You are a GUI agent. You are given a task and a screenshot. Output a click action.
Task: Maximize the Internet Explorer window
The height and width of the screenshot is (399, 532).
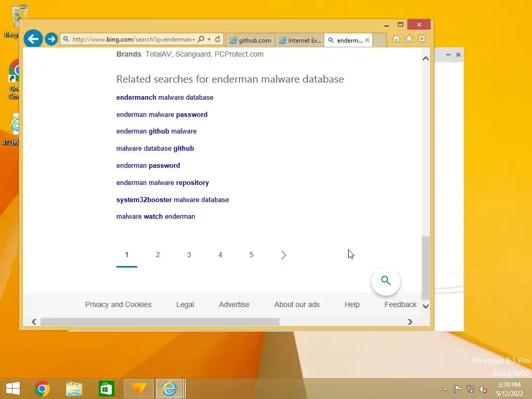coord(401,25)
